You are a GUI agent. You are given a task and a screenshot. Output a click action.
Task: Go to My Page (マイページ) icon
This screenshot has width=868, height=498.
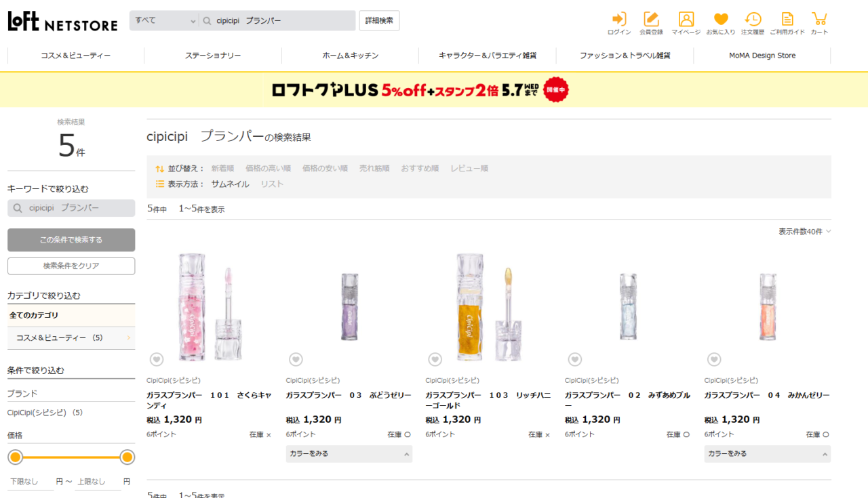pos(686,23)
